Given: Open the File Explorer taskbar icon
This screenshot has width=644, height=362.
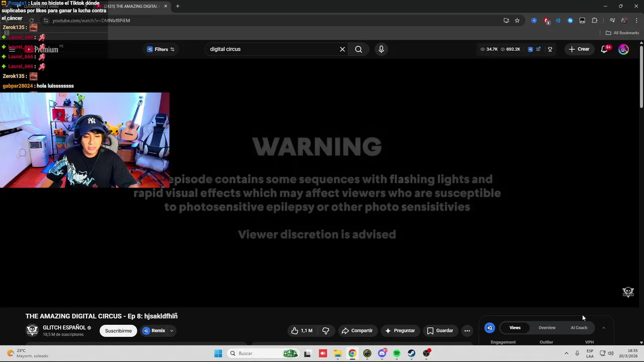Looking at the screenshot, I should (337, 353).
